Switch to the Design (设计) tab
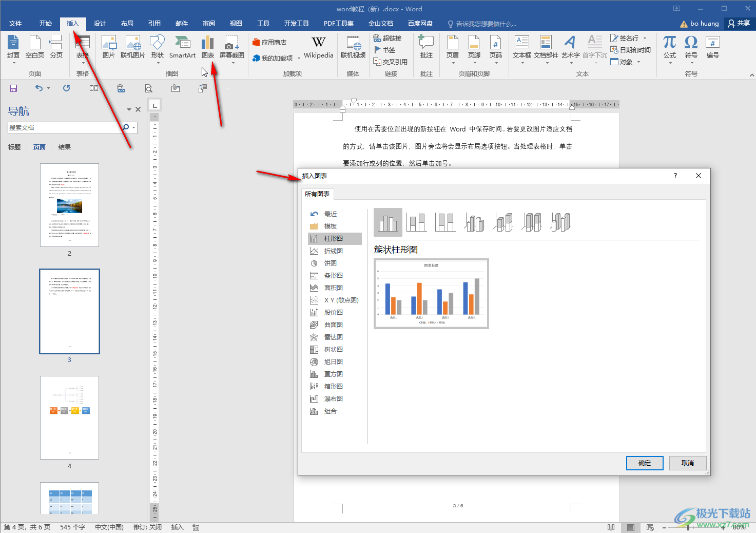The width and height of the screenshot is (756, 533). coord(100,24)
